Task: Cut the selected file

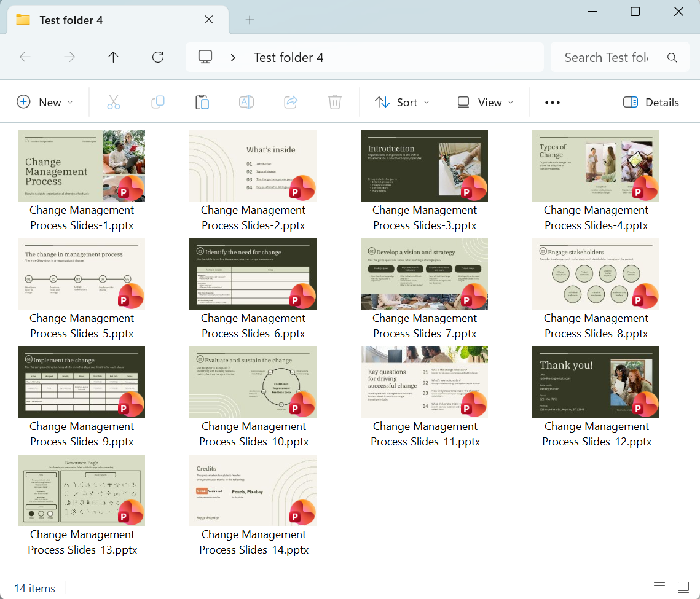Action: (x=114, y=102)
